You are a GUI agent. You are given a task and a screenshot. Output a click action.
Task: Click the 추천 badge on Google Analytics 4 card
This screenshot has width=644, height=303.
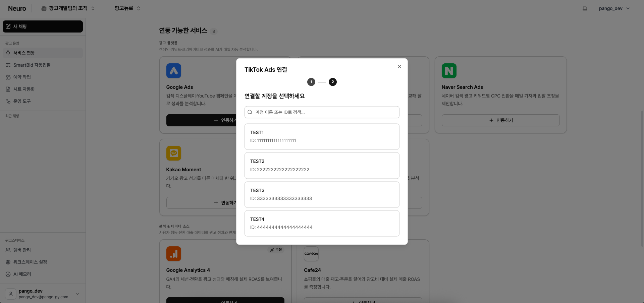276,250
